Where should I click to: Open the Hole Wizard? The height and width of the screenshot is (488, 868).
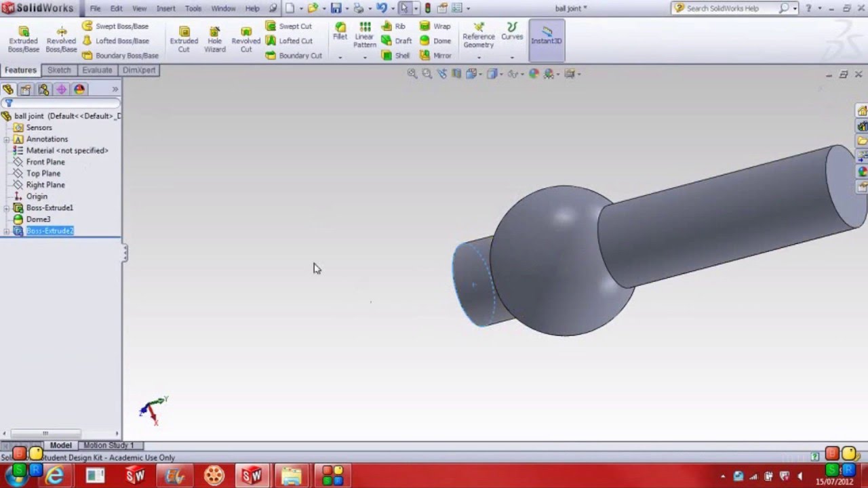coord(214,37)
